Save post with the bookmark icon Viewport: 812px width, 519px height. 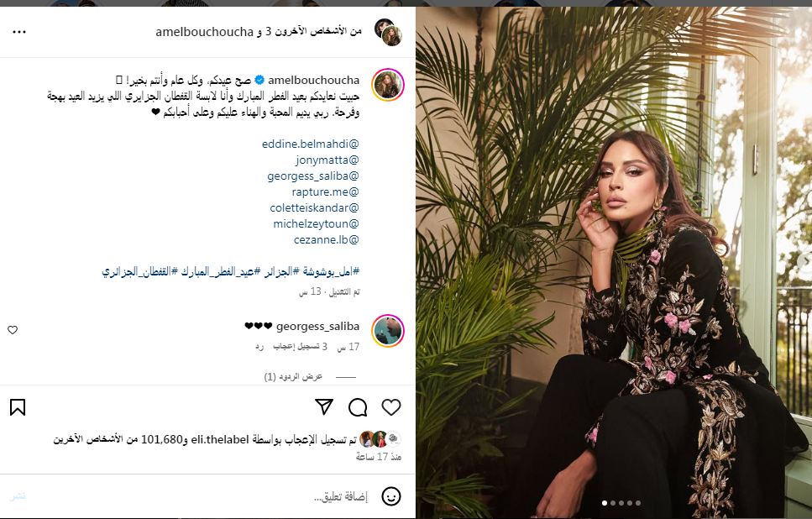coord(18,407)
